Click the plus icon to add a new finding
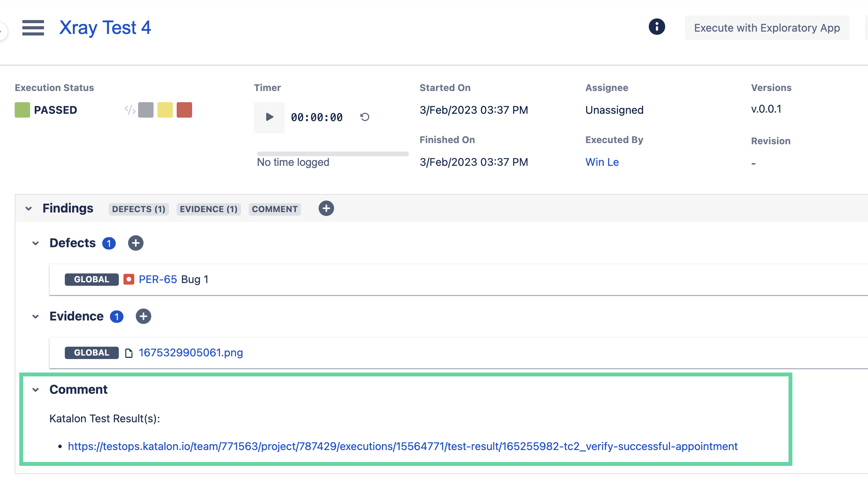This screenshot has height=489, width=868. click(326, 208)
